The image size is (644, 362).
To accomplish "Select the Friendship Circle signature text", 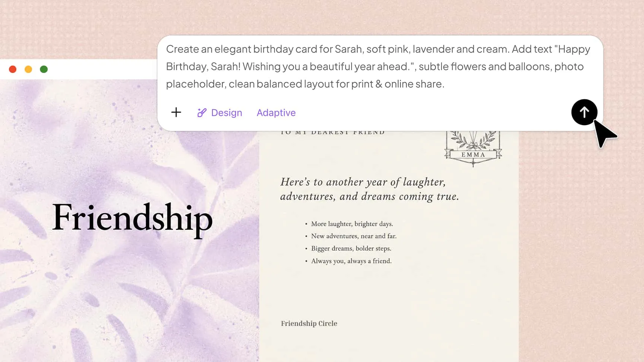I will pos(309,323).
